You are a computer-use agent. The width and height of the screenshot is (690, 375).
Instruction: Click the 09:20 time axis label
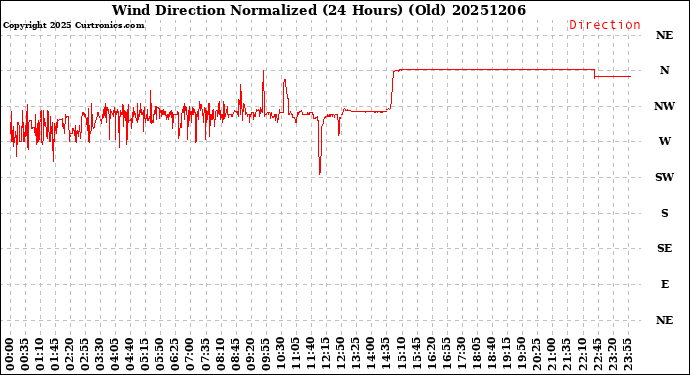250,354
